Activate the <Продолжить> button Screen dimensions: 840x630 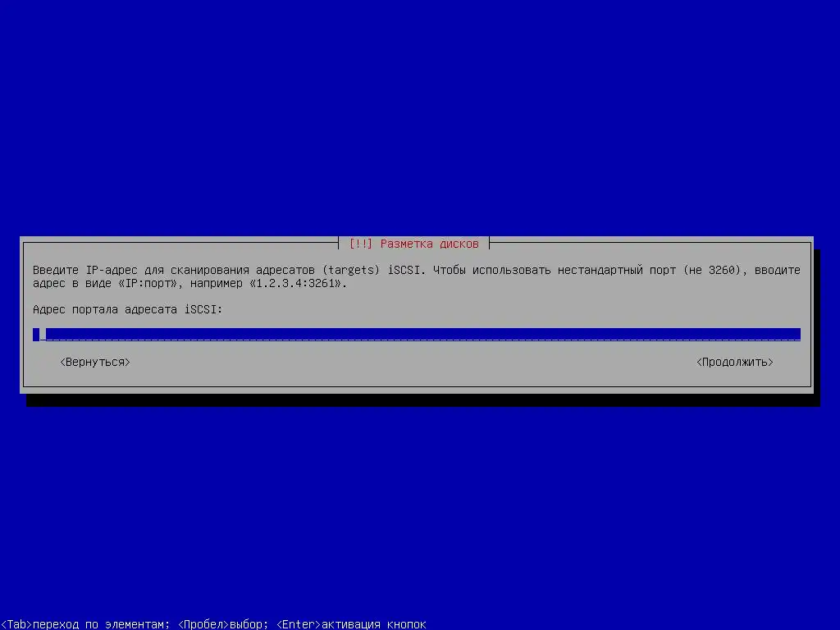point(734,362)
